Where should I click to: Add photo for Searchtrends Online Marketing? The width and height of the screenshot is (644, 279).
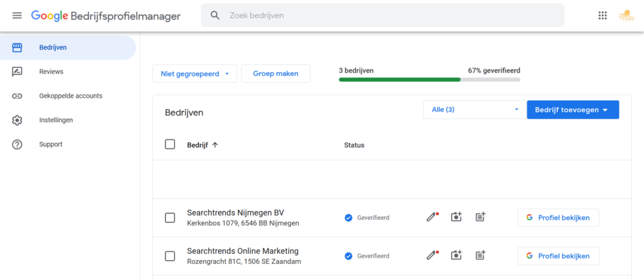(x=456, y=255)
